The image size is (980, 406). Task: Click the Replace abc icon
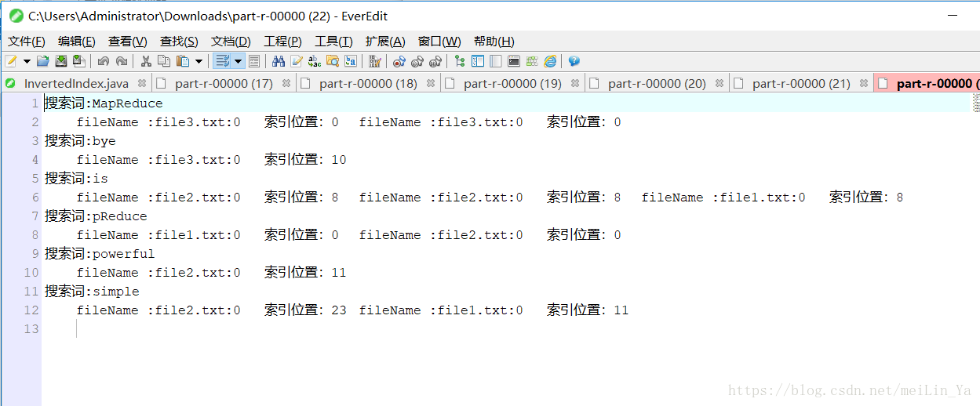pyautogui.click(x=315, y=61)
